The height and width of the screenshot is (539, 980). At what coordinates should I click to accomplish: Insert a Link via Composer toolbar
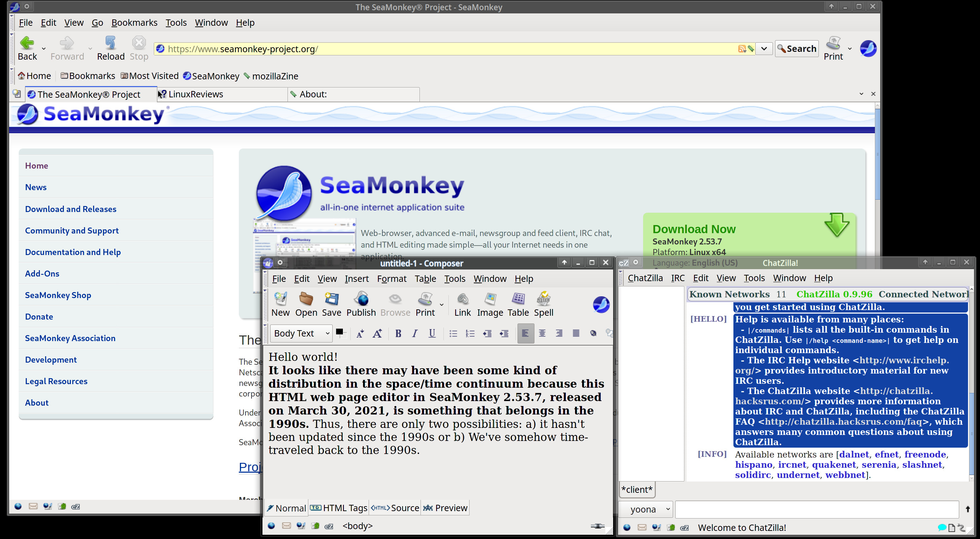pos(462,304)
